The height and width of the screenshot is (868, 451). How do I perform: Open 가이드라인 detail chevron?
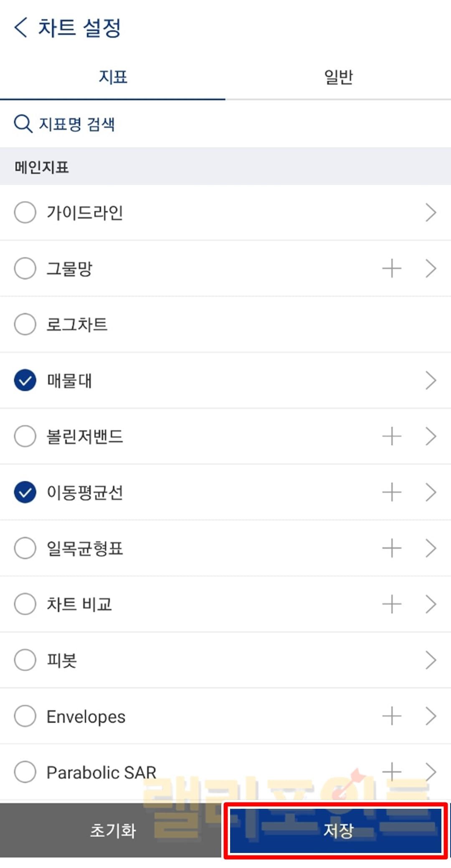[x=431, y=212]
